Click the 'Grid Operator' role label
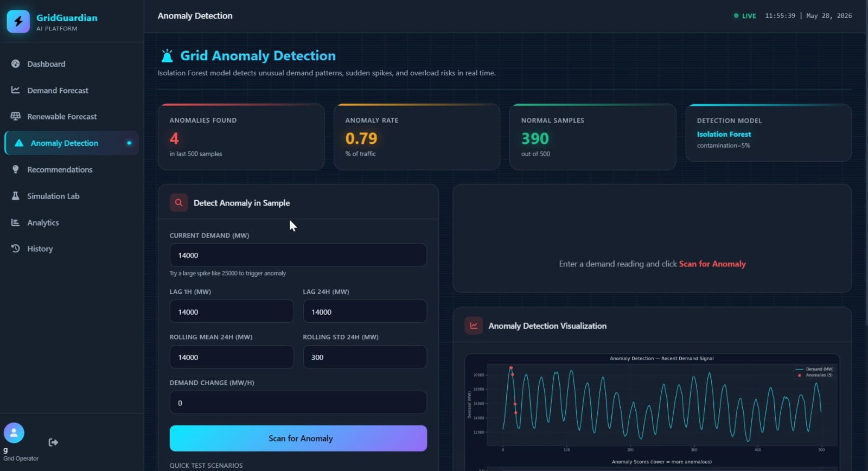 pos(21,459)
